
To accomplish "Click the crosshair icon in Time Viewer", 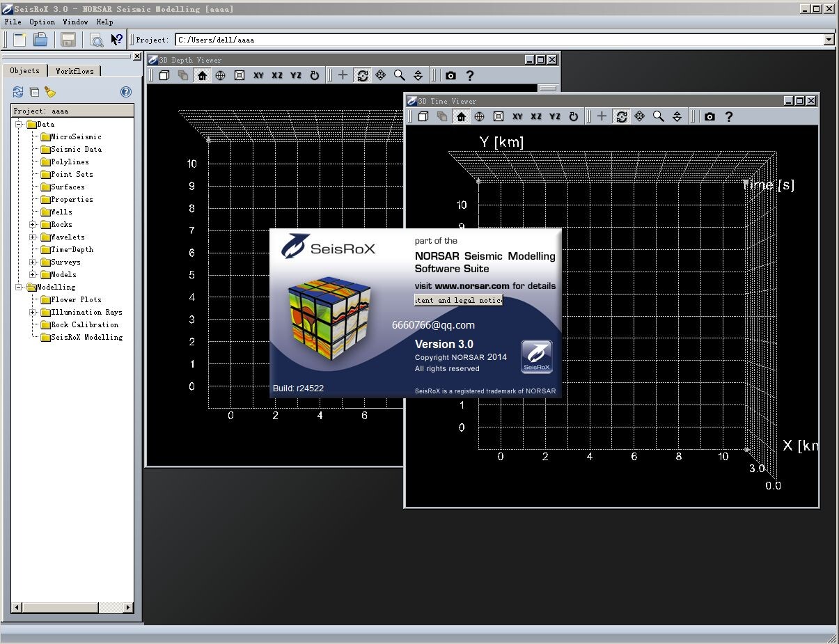I will point(602,116).
